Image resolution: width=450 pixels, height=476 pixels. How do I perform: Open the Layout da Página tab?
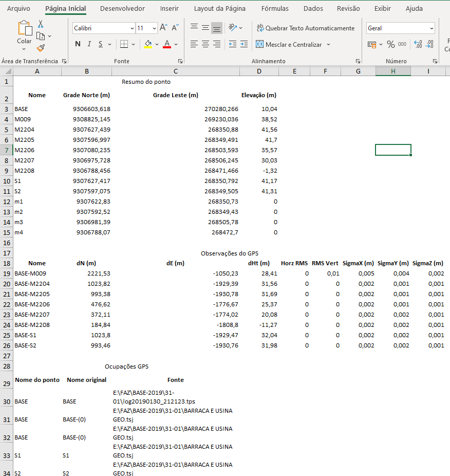(x=219, y=9)
